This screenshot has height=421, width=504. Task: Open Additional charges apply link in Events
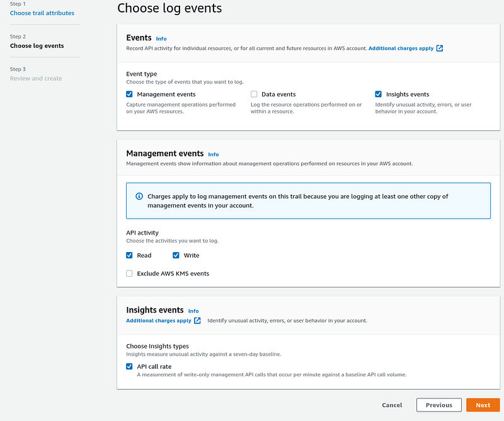401,49
